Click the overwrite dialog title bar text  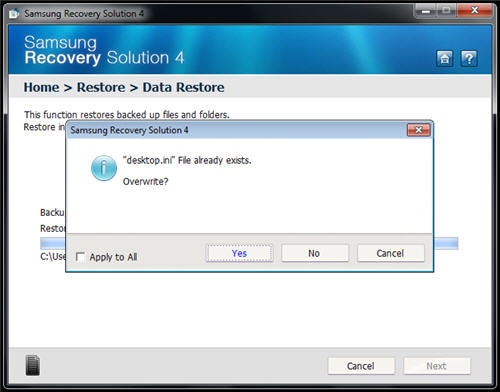tap(129, 130)
